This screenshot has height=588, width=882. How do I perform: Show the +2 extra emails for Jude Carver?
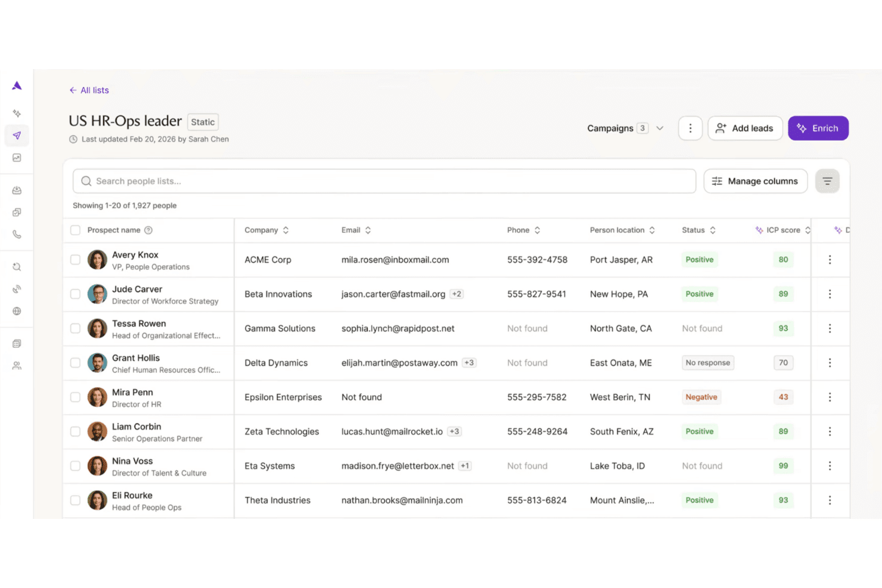(x=456, y=294)
